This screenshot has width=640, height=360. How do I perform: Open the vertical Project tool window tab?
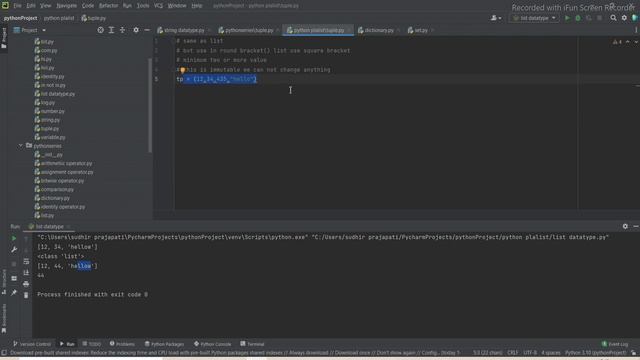[4, 38]
